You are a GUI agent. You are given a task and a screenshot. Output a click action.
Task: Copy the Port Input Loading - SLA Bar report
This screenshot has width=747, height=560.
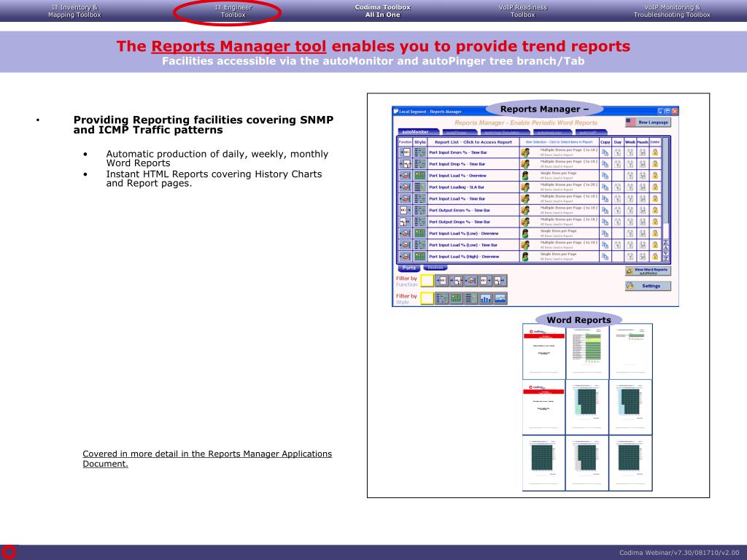pos(605,187)
